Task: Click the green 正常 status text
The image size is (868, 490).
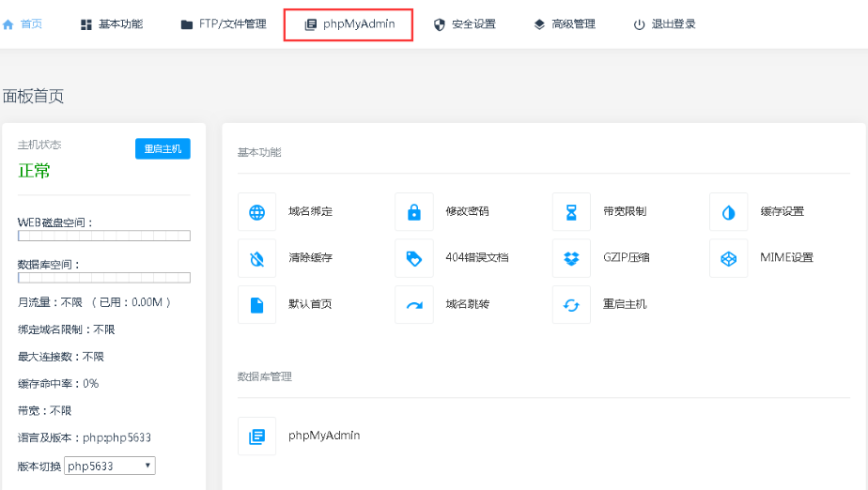Action: [x=34, y=171]
